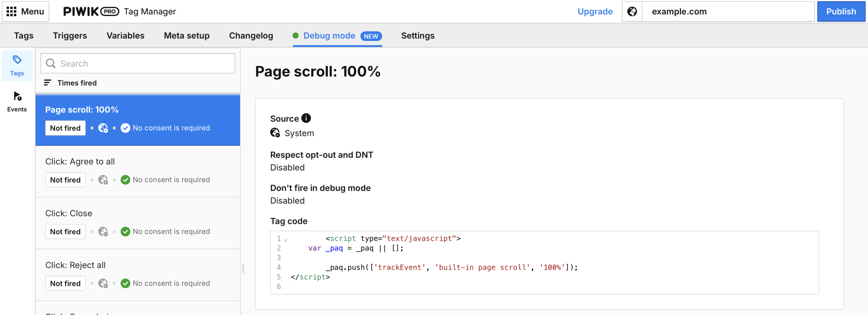Click the globe icon in Click: Close row
The height and width of the screenshot is (315, 868).
tap(103, 232)
